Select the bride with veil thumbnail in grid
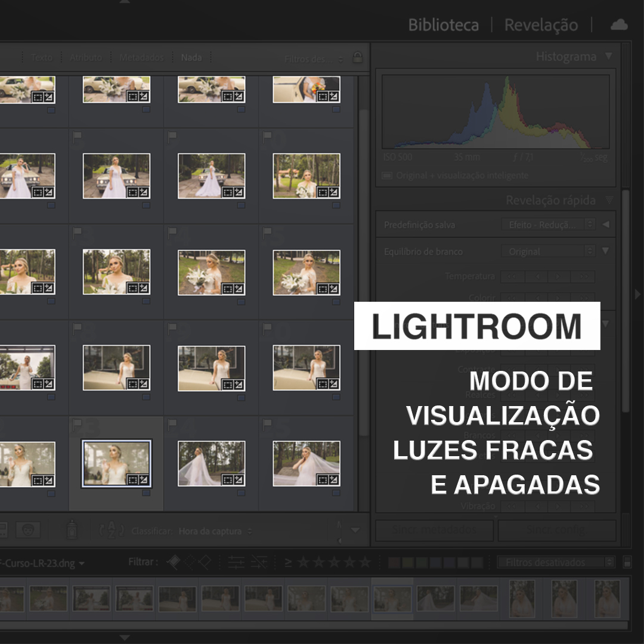The image size is (644, 644). coord(211,463)
